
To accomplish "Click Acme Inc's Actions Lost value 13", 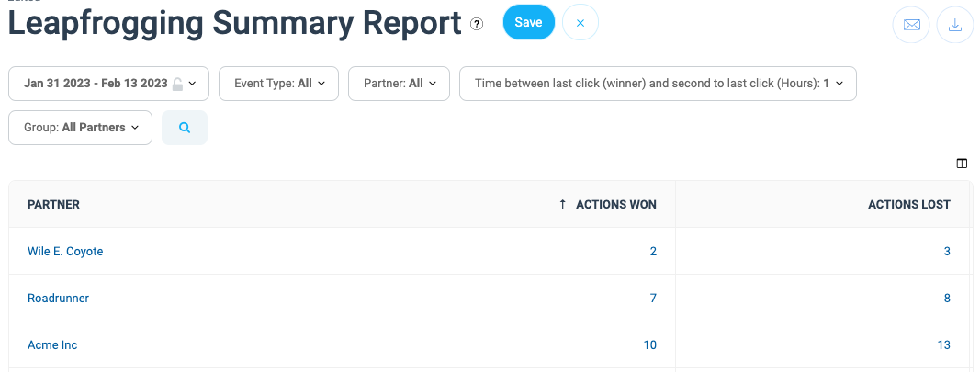I will tap(943, 345).
